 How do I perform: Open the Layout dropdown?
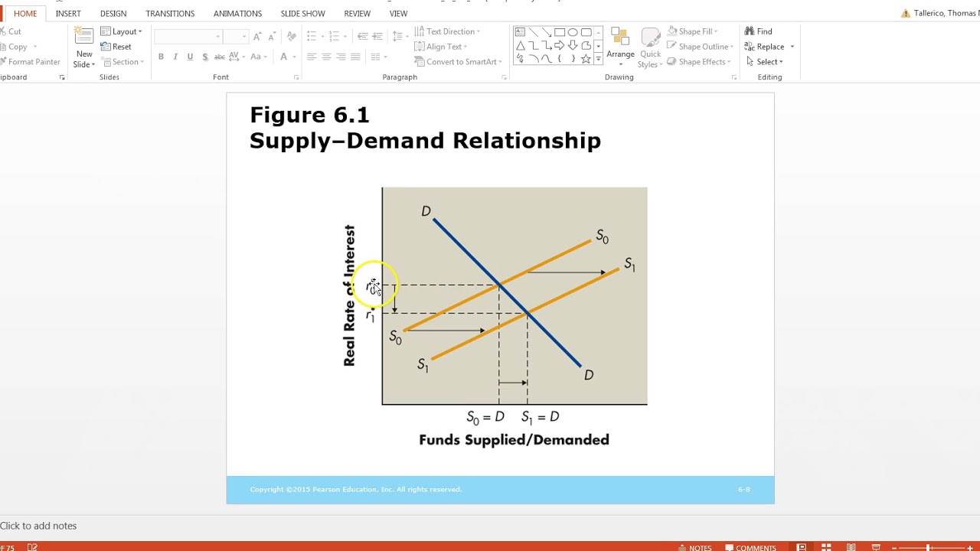(122, 31)
